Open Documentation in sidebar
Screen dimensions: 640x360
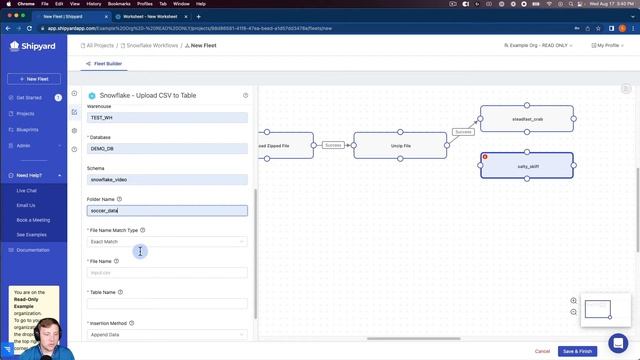click(33, 250)
